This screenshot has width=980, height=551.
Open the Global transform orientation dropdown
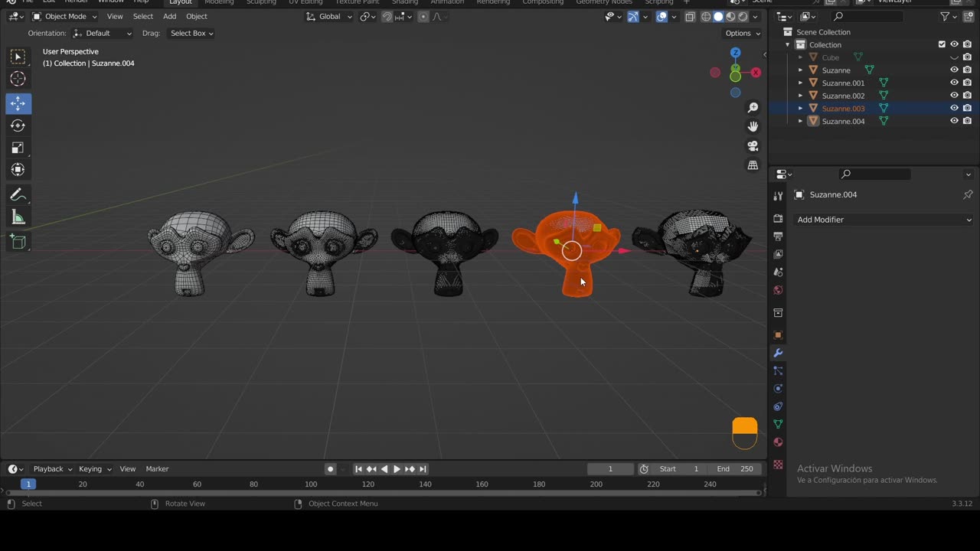click(329, 16)
